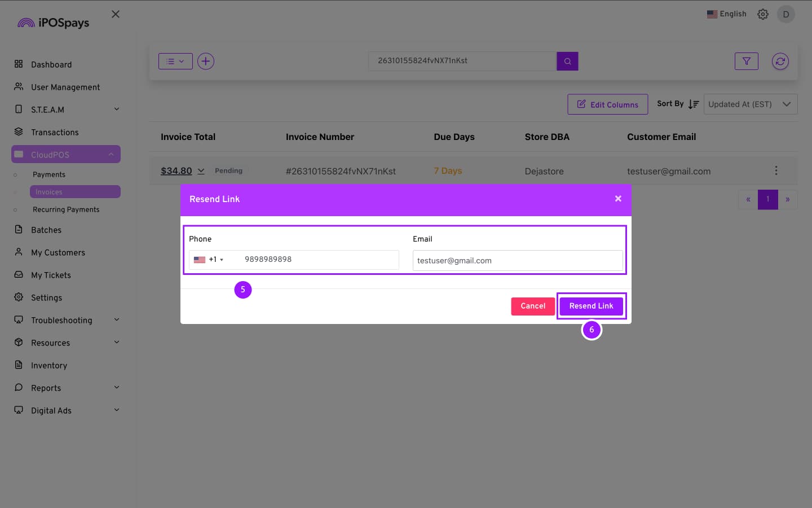This screenshot has width=812, height=508.
Task: Click the Edit Columns button
Action: (607, 104)
